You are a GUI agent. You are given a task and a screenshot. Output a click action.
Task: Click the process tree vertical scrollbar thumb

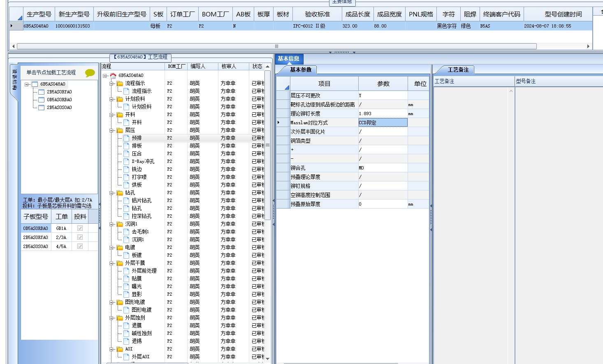coord(268,145)
